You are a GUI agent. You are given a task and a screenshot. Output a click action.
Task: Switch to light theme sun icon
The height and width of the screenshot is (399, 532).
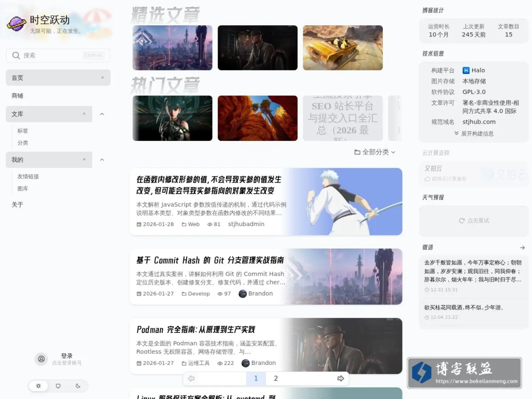tap(39, 386)
